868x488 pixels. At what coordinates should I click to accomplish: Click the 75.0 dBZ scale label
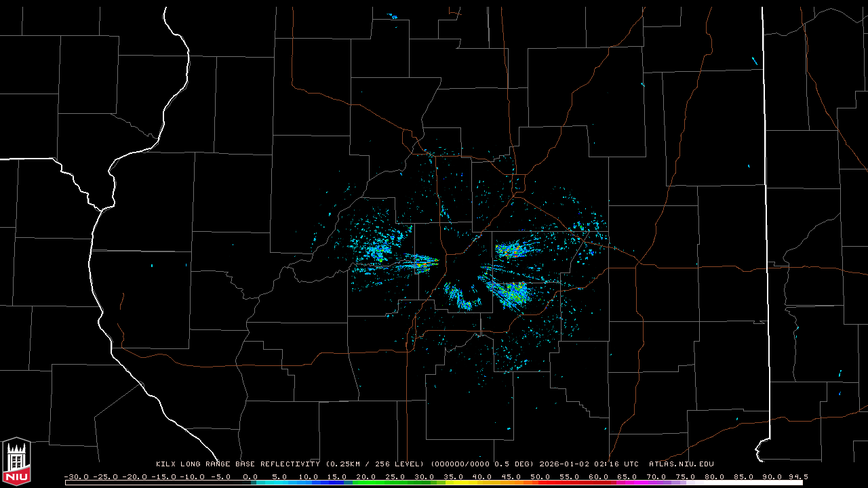[684, 476]
